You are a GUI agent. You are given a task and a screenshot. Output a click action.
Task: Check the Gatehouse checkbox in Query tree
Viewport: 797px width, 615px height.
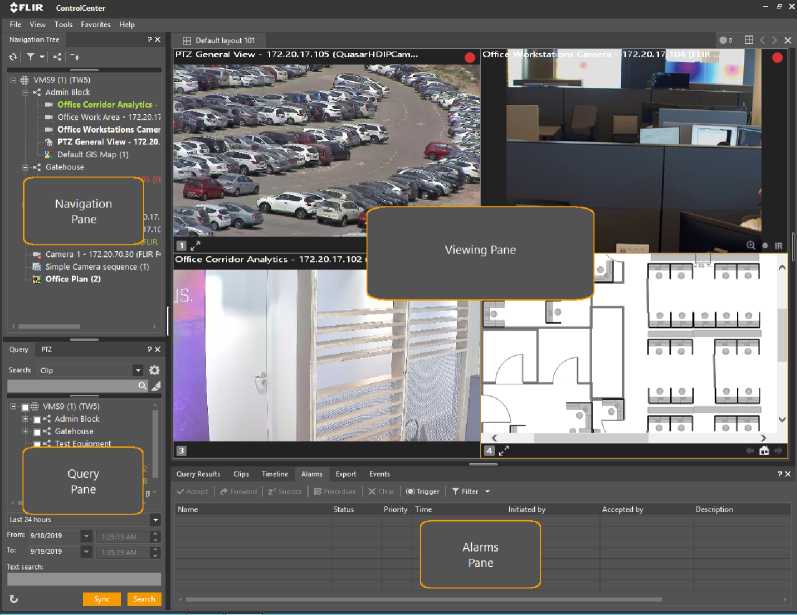pyautogui.click(x=37, y=431)
